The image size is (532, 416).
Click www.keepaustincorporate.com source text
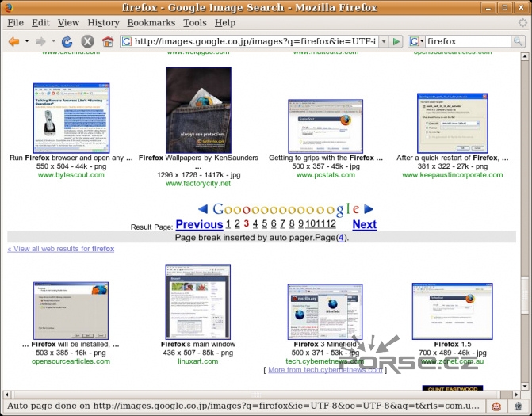pyautogui.click(x=453, y=175)
